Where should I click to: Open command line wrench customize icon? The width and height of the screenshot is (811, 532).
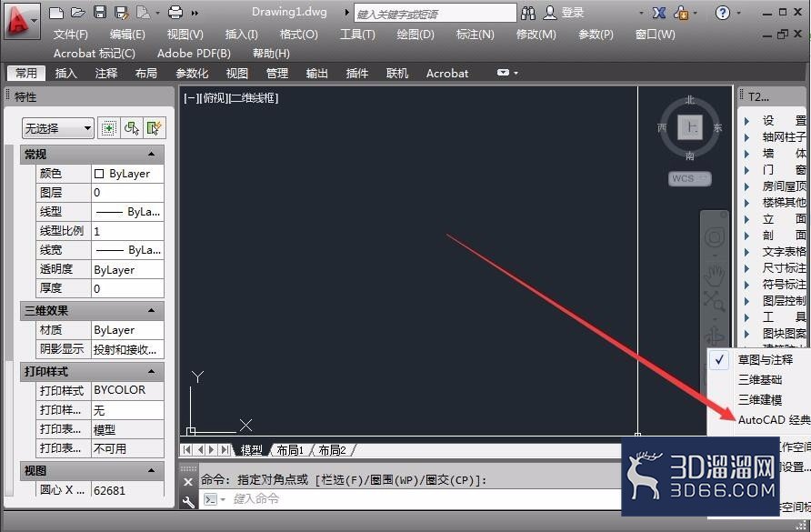coord(188,501)
